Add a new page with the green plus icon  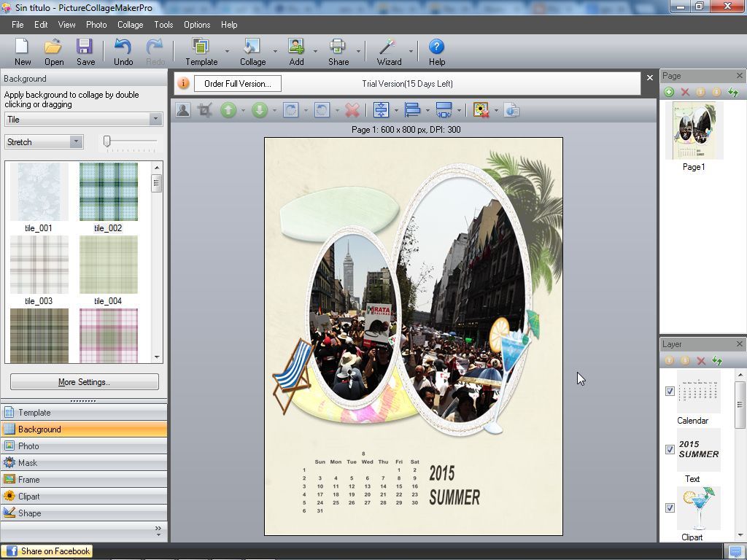point(669,92)
